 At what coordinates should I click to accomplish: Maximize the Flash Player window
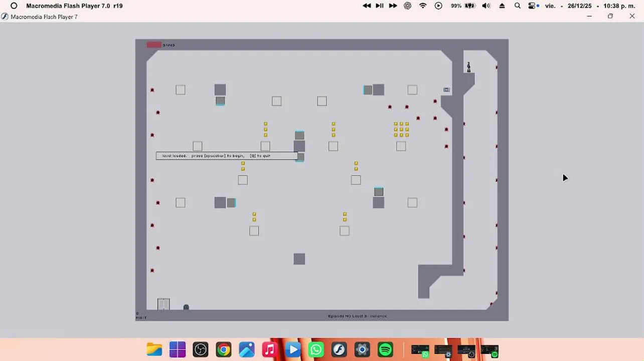[x=610, y=17]
